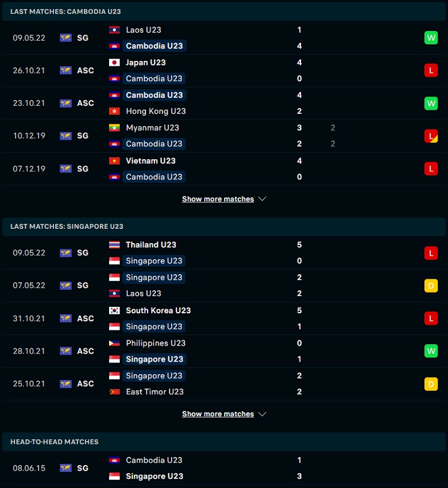This screenshot has height=488, width=448.
Task: Expand more Singapore U23 matches via chevron
Action: pyautogui.click(x=262, y=414)
